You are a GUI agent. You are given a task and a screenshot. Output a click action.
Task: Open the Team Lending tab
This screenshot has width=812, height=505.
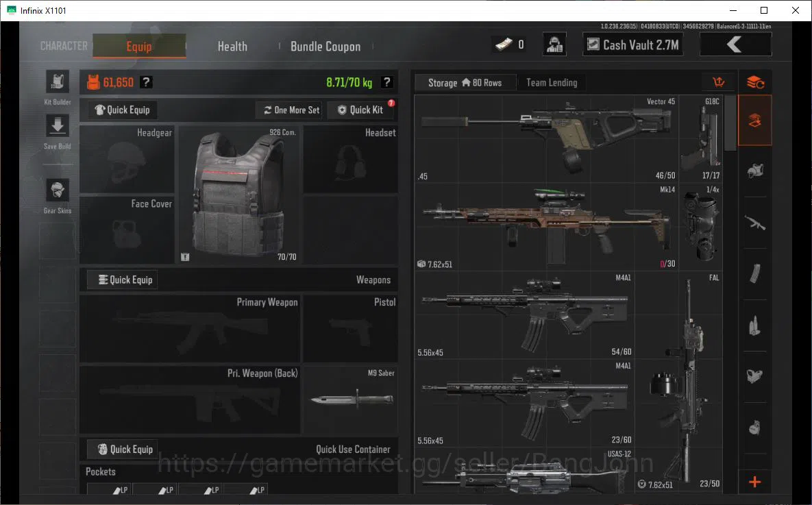pos(552,82)
